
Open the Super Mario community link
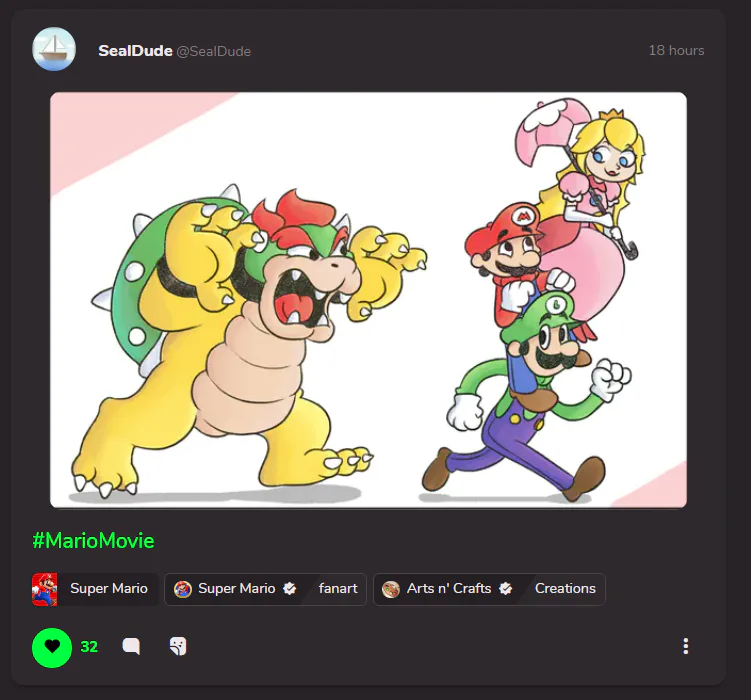(237, 588)
